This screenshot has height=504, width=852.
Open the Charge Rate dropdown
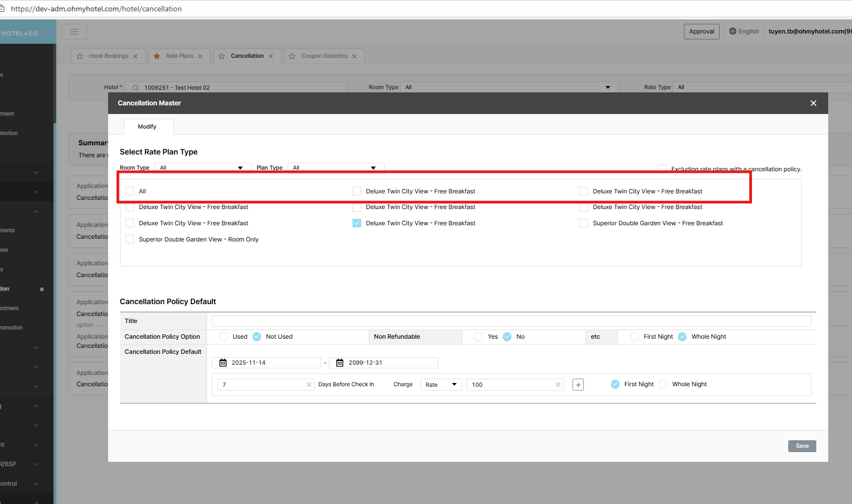[441, 385]
